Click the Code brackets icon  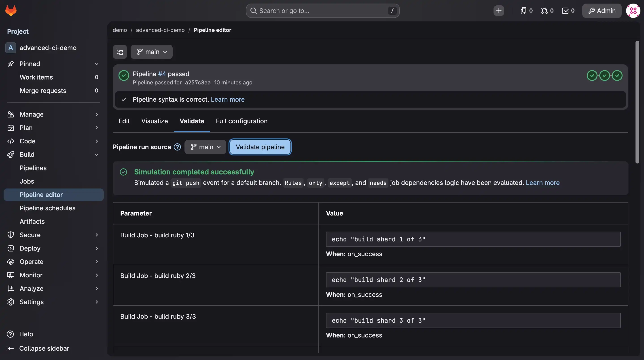[x=11, y=141]
